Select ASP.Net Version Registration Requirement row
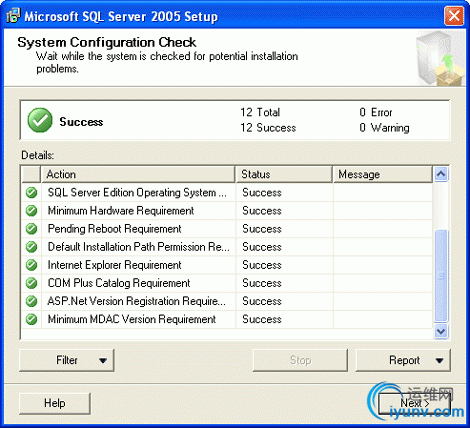 pyautogui.click(x=227, y=301)
